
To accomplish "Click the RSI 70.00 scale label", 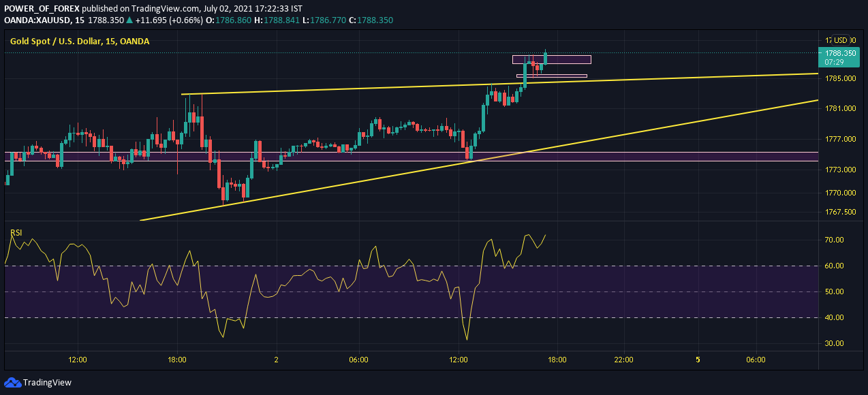I will (x=835, y=240).
